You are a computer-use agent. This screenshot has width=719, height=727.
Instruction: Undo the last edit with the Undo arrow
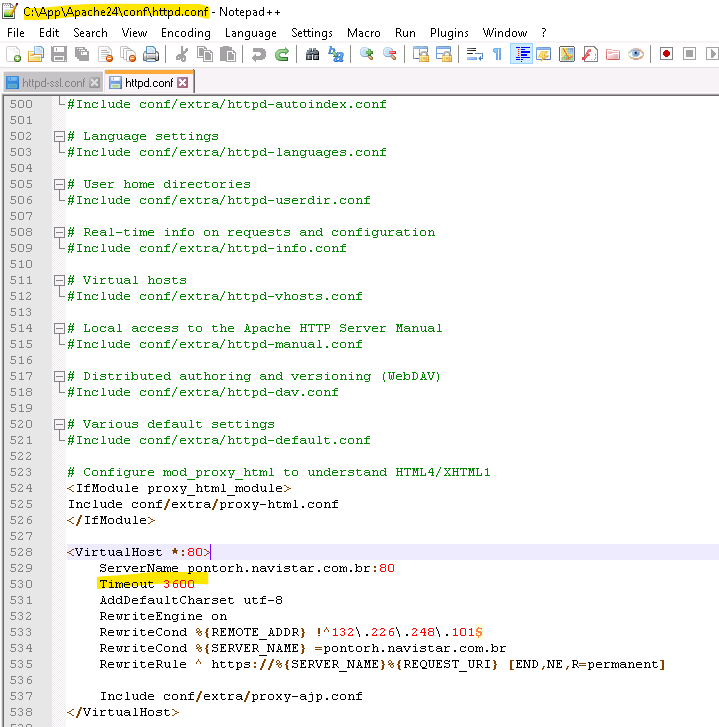click(259, 54)
